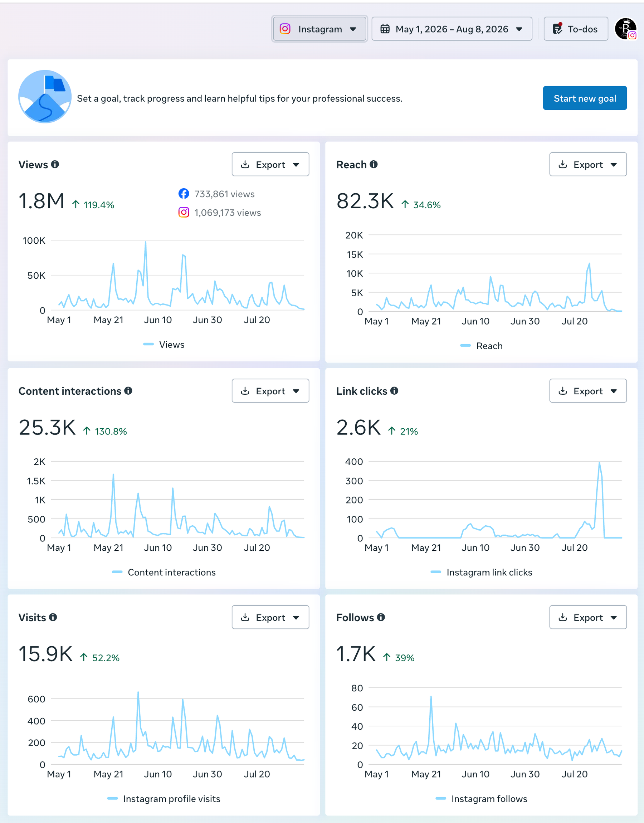Click the Follows info icon
The height and width of the screenshot is (823, 644).
(381, 617)
